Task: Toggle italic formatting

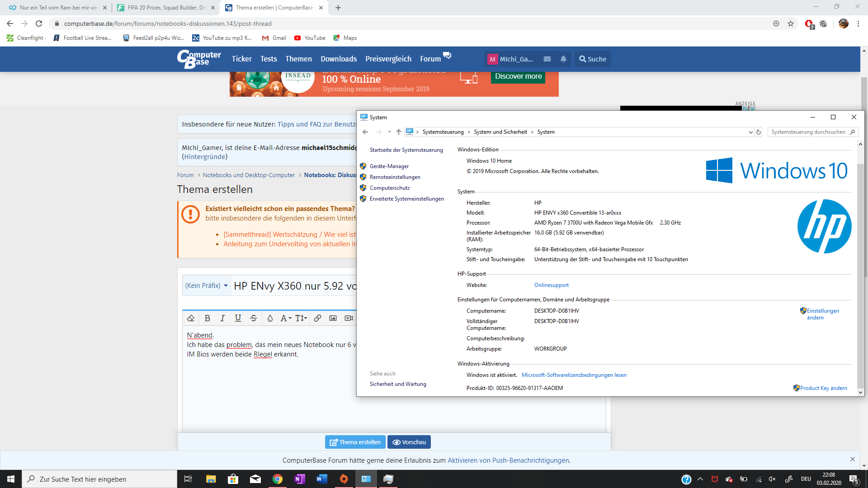Action: [x=222, y=318]
